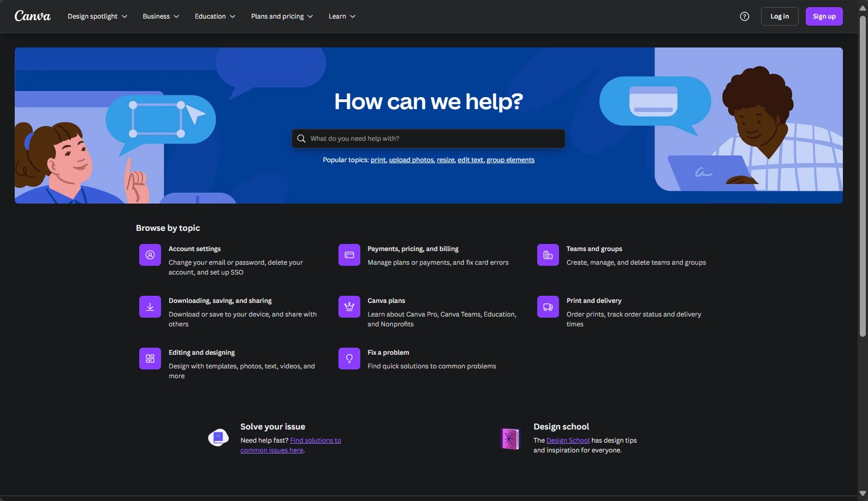Click 'Manage plans or payments, and fix card errors' text
Screen dimensions: 868x501
(x=438, y=263)
